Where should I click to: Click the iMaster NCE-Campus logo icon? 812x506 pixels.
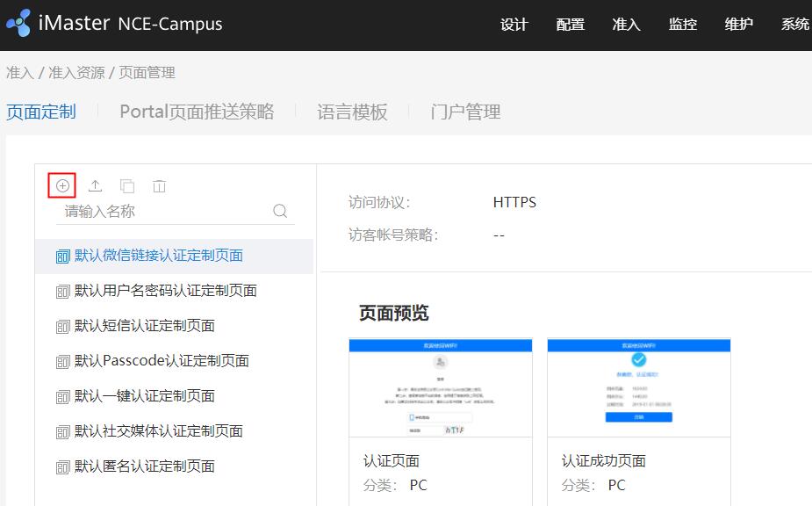(19, 22)
